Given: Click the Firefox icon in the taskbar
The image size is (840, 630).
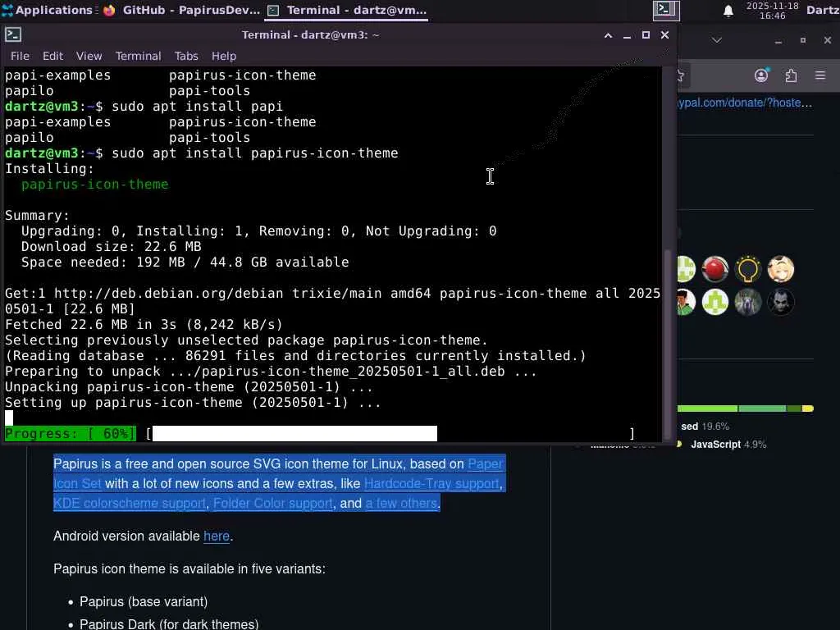Looking at the screenshot, I should coord(109,10).
